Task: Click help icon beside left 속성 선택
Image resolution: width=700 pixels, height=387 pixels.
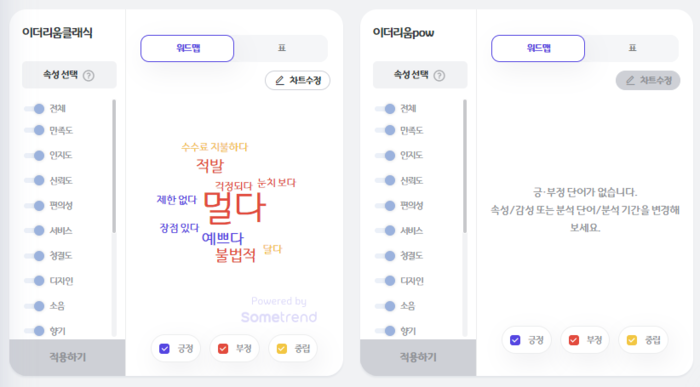Action: click(89, 75)
